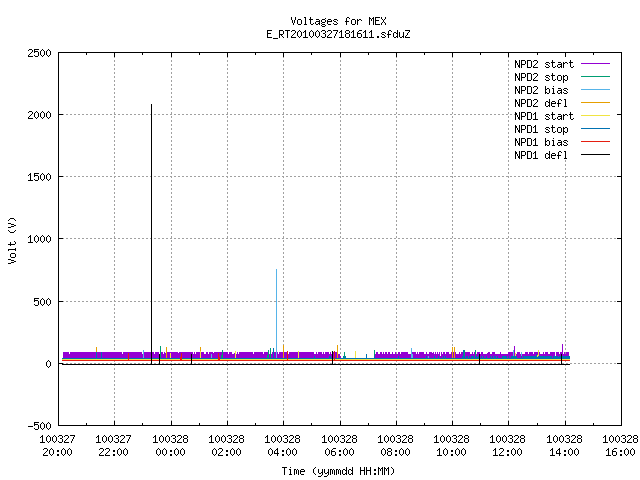Click the x-axis tick '100328 04:00'

pyautogui.click(x=282, y=446)
